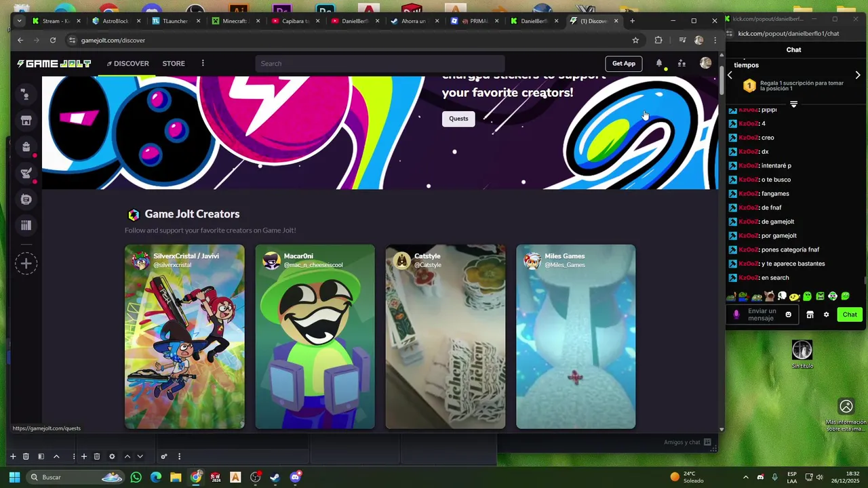Viewport: 868px width, 488px height.
Task: Click the @silverxcristal handle
Action: click(x=172, y=265)
